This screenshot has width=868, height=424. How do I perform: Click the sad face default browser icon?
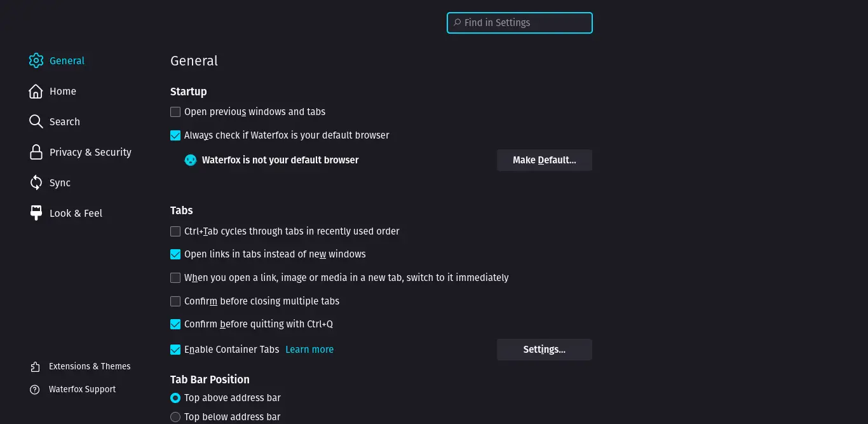tap(190, 160)
